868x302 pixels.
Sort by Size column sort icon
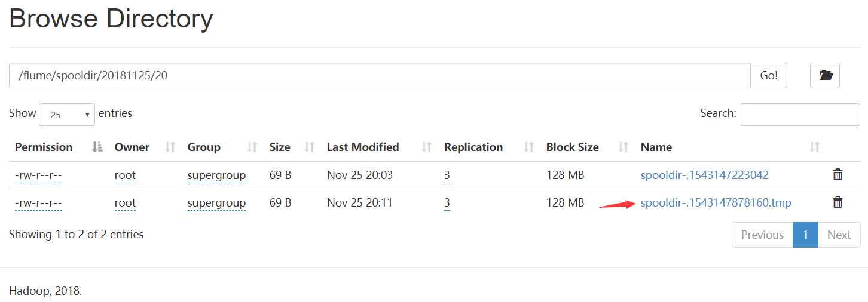(x=310, y=147)
